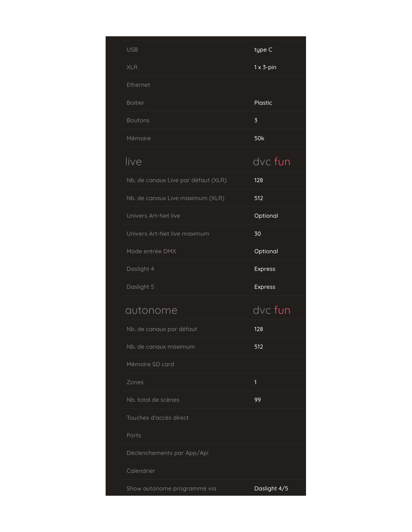Select the 'Univers Art-Net live maximum' label

coord(168,234)
